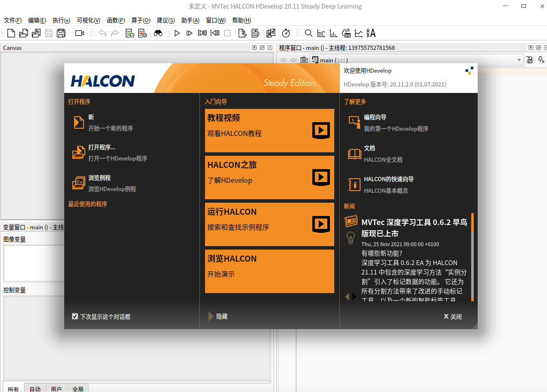Image resolution: width=547 pixels, height=392 pixels.
Task: Click the Set Parameters toolbar icon
Action: [270, 33]
